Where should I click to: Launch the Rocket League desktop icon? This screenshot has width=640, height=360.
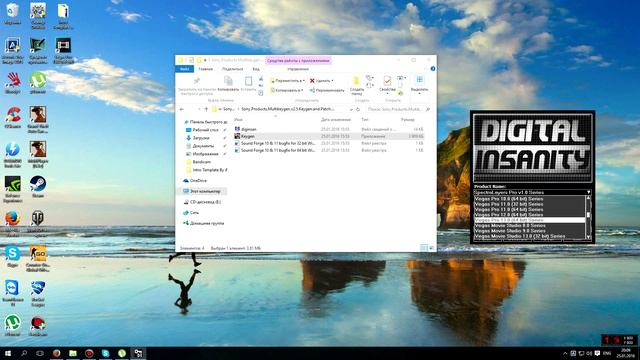coord(38,293)
